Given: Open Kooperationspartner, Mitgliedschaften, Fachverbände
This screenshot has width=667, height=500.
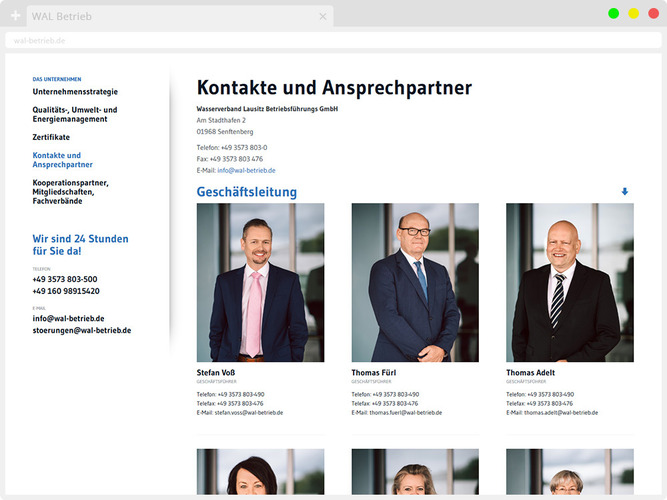Looking at the screenshot, I should coord(71,192).
